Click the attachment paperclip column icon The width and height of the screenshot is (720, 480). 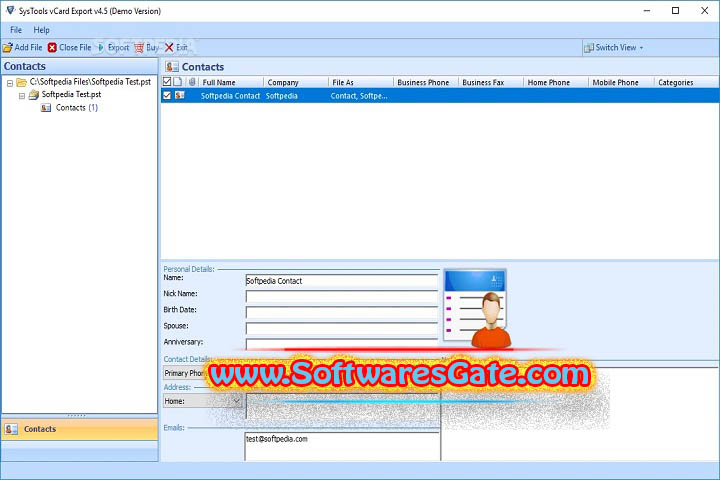[x=192, y=82]
